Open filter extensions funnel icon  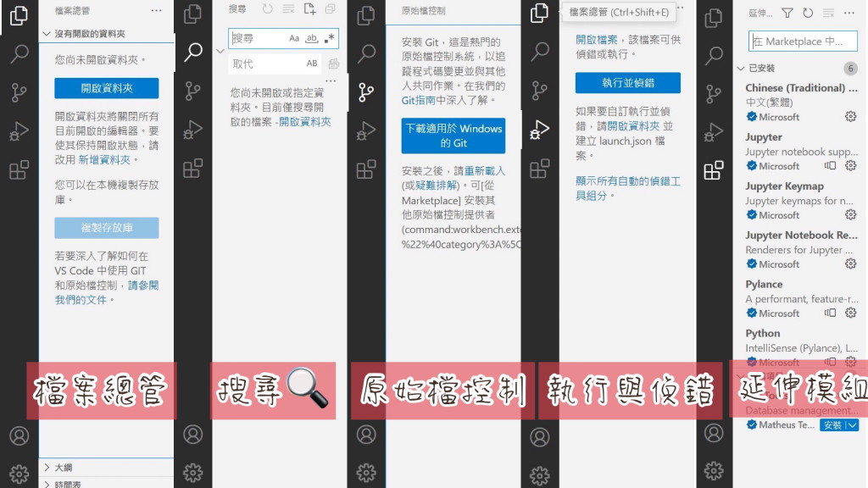[787, 13]
